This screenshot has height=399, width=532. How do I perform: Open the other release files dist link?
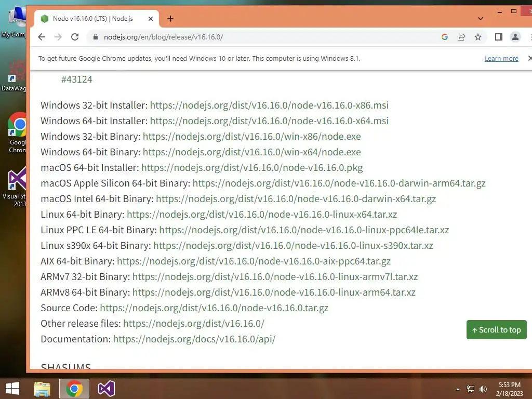pyautogui.click(x=194, y=324)
